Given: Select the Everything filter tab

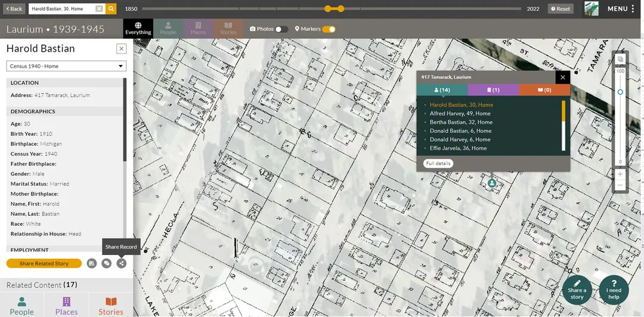Looking at the screenshot, I should (138, 29).
